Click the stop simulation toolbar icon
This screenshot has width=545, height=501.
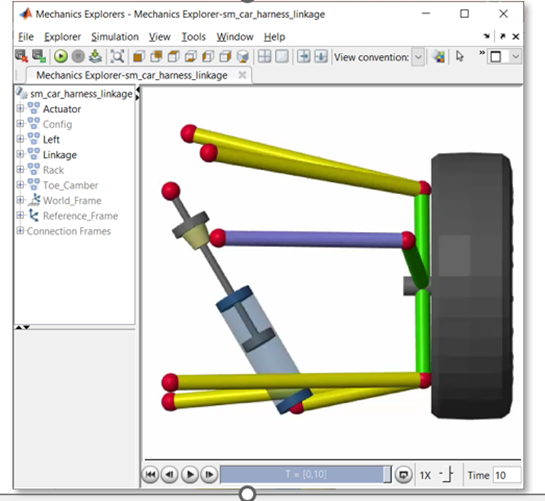click(78, 56)
